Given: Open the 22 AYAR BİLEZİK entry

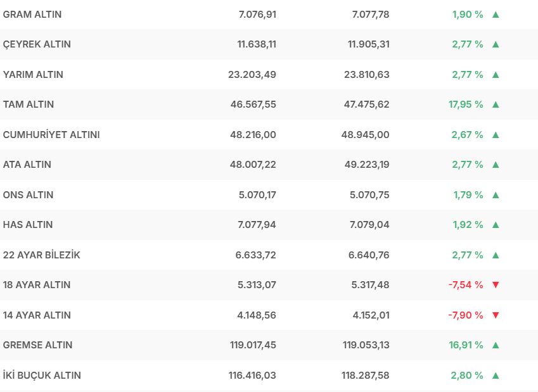Looking at the screenshot, I should [42, 255].
